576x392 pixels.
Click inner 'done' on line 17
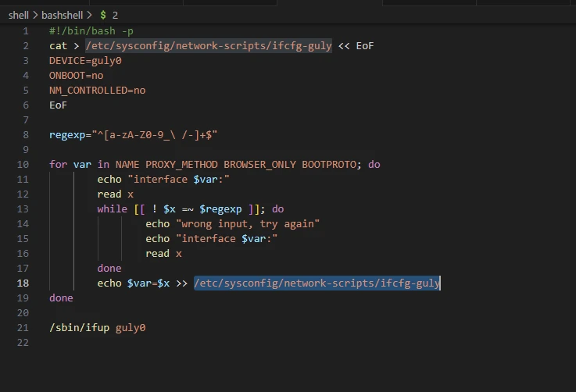tap(109, 269)
